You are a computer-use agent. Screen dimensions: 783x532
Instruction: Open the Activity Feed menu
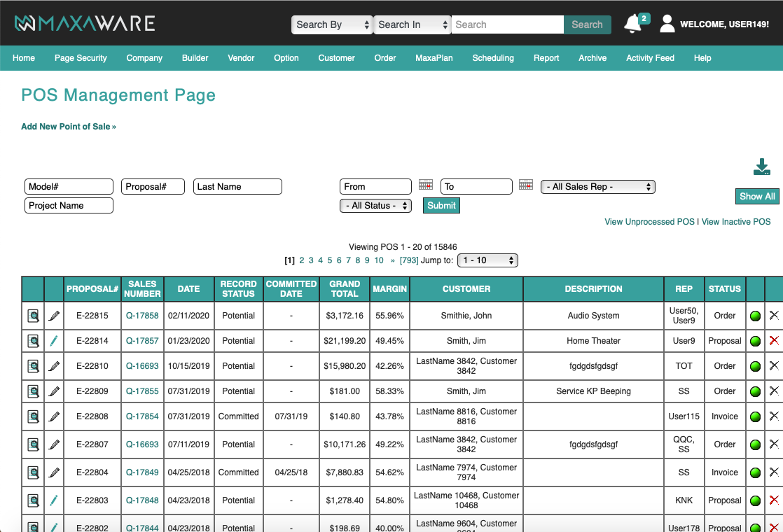pyautogui.click(x=650, y=58)
